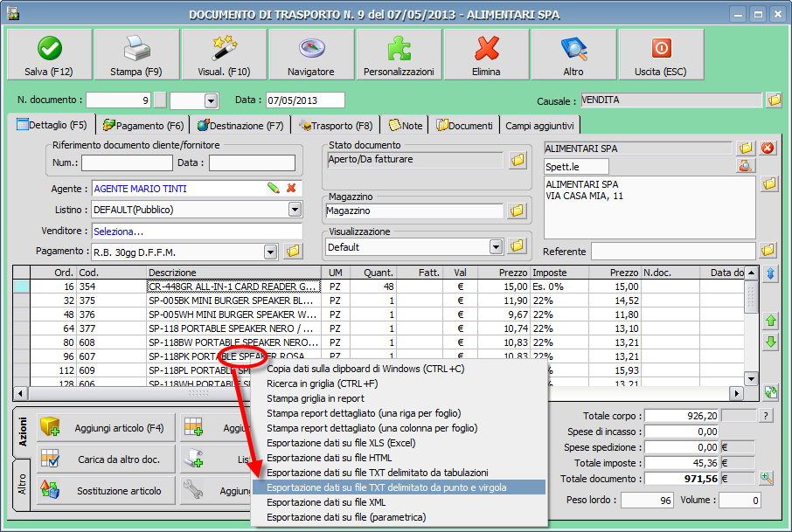The image size is (792, 532).
Task: Expand the Visualizzazione Default dropdown
Action: (x=496, y=247)
